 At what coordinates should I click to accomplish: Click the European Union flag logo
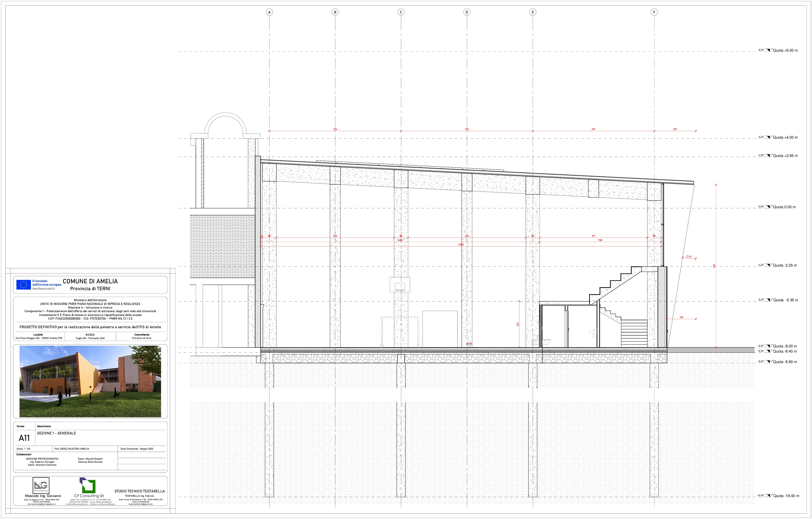click(24, 285)
